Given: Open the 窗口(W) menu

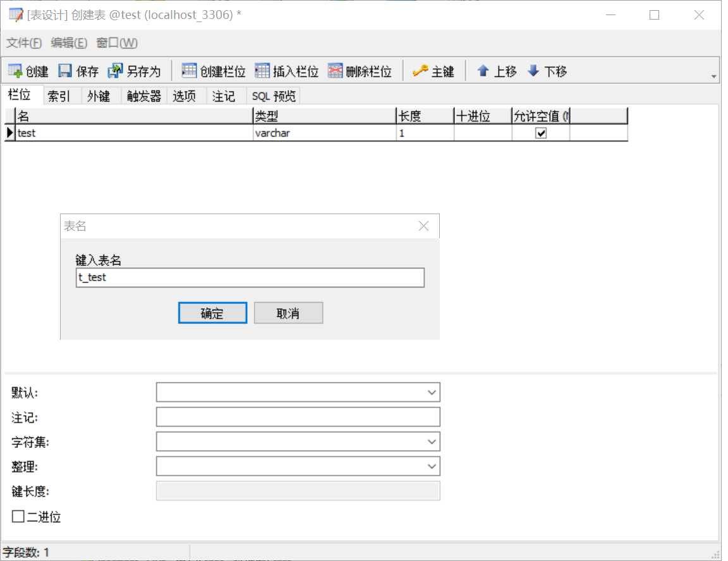Looking at the screenshot, I should click(x=116, y=43).
